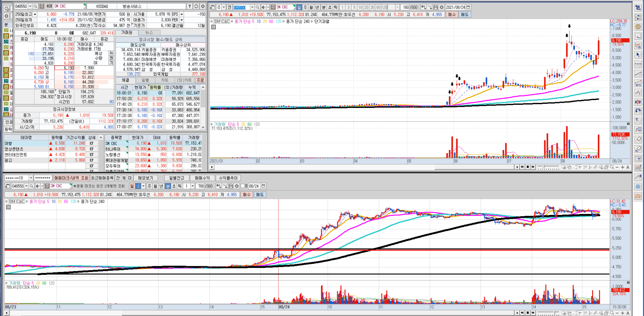This screenshot has height=316, width=644.
Task: Select the text T tool in the right sidebar
Action: click(x=638, y=120)
